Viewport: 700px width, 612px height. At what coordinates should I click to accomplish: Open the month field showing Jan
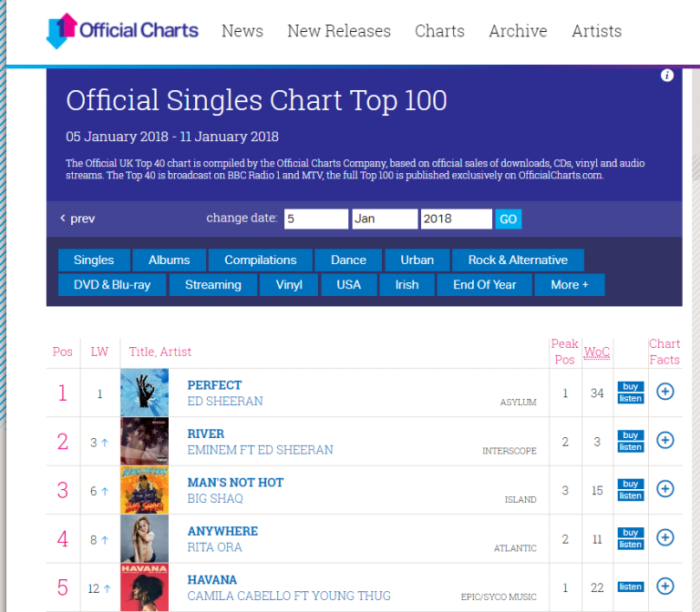384,219
